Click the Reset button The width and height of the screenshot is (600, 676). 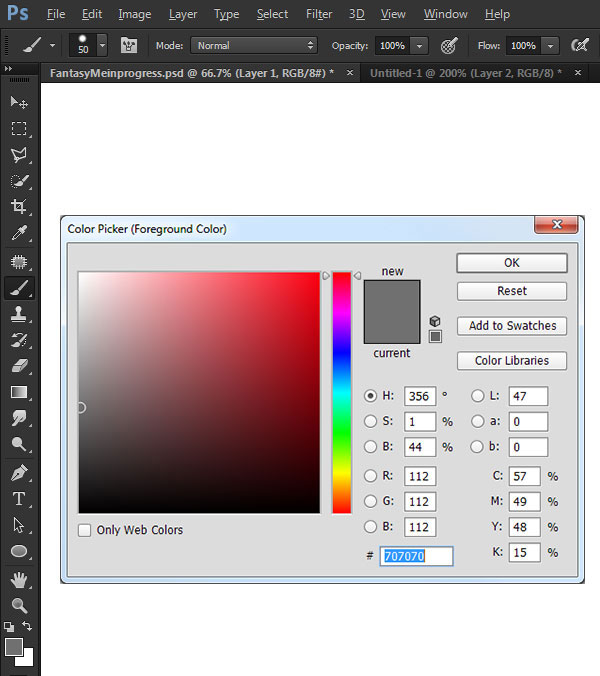click(512, 291)
